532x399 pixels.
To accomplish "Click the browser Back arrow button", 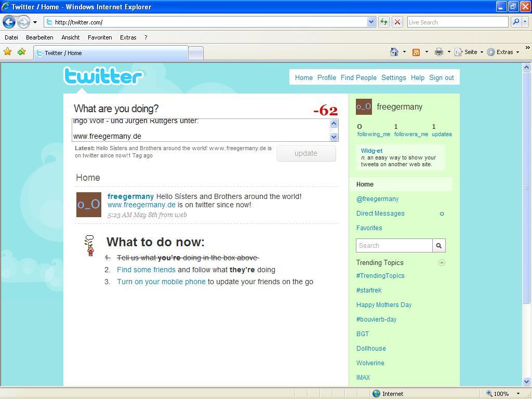I will coord(9,22).
